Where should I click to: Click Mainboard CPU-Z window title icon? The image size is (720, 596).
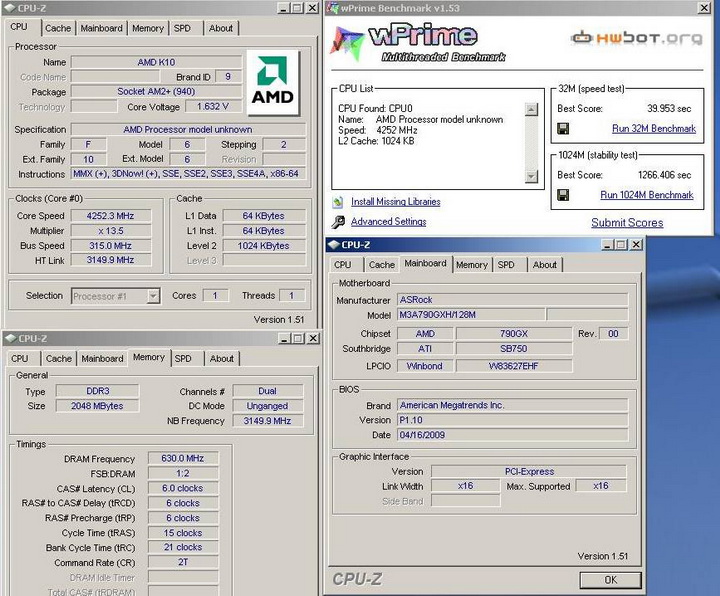tap(333, 245)
